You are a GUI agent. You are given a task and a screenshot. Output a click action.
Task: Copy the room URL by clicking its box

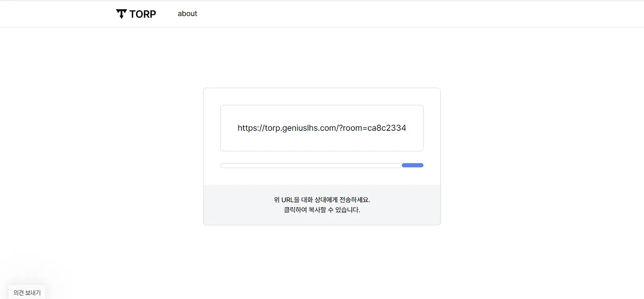[x=322, y=128]
